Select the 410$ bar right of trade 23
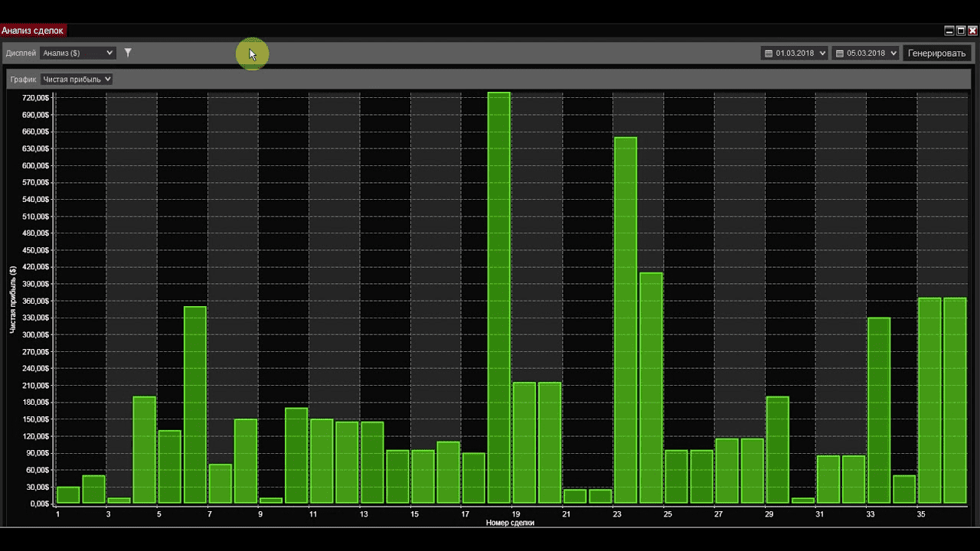 pos(651,388)
